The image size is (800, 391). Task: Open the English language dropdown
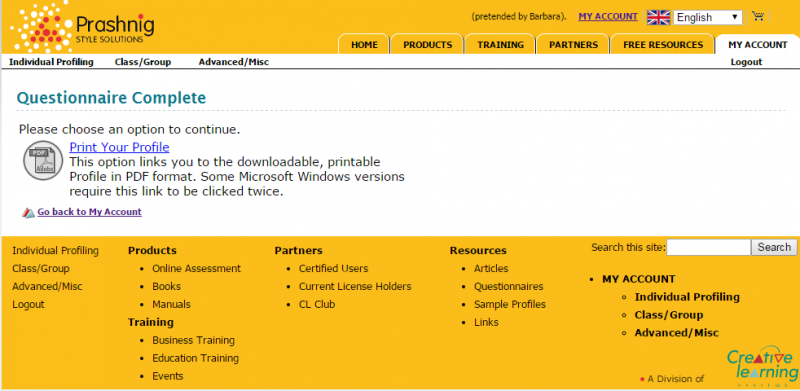pos(708,17)
